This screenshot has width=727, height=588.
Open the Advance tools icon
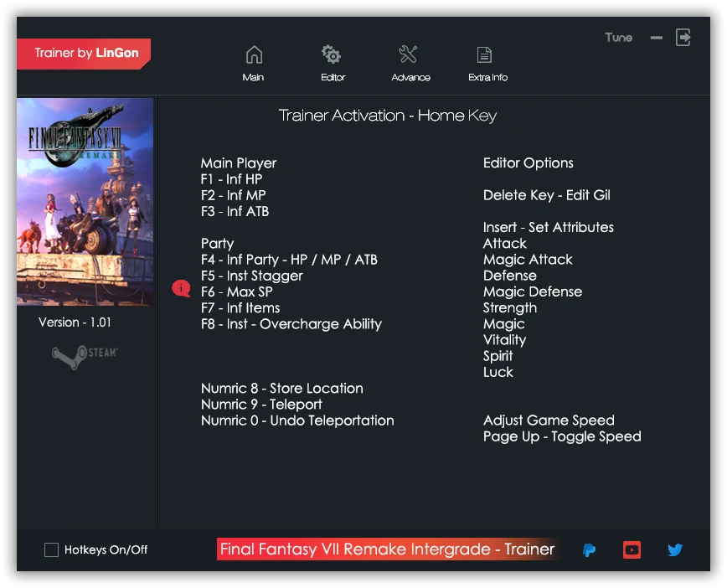408,54
